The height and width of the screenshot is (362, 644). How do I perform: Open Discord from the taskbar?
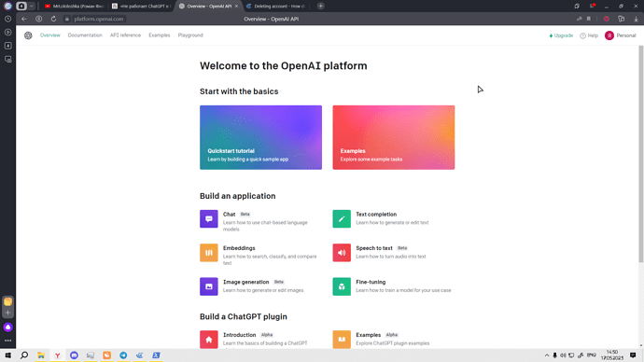click(x=74, y=355)
